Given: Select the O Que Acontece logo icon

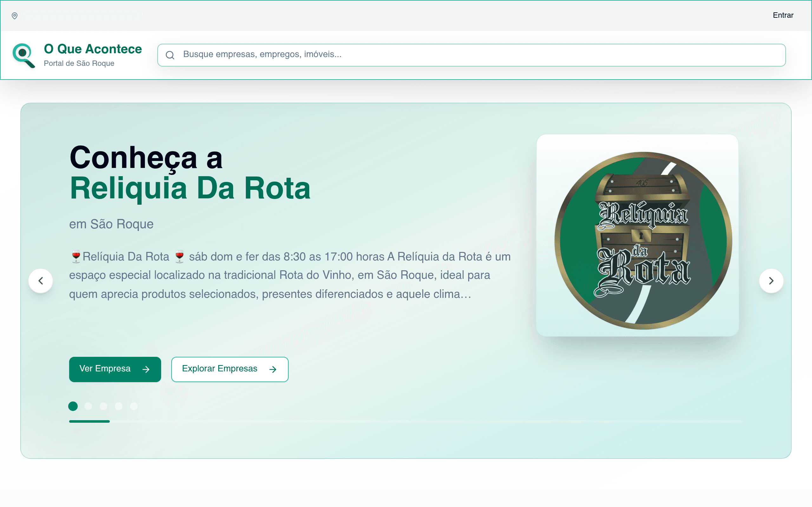Looking at the screenshot, I should point(23,55).
